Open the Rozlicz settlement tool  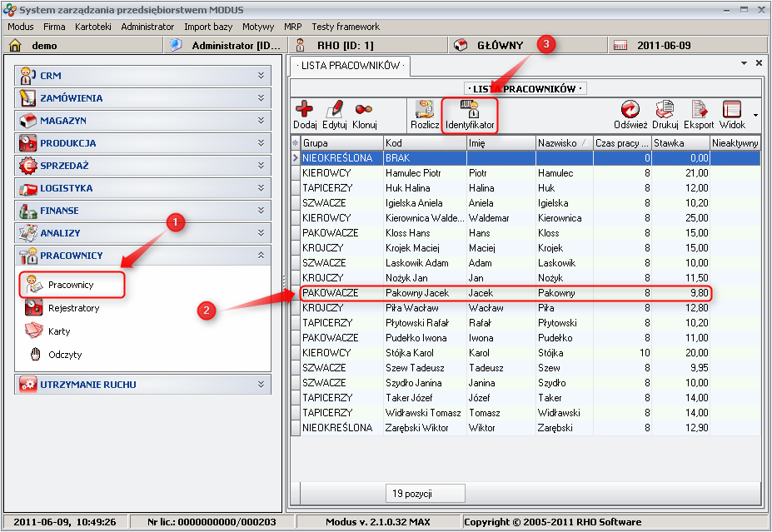[425, 110]
